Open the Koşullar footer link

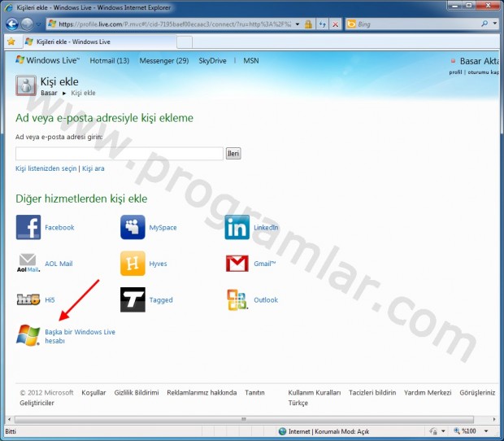coord(93,393)
